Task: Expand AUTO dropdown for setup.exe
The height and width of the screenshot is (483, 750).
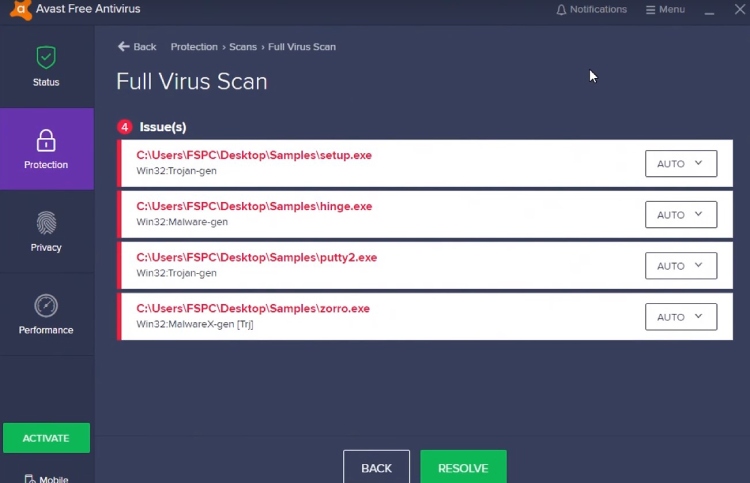Action: 681,164
